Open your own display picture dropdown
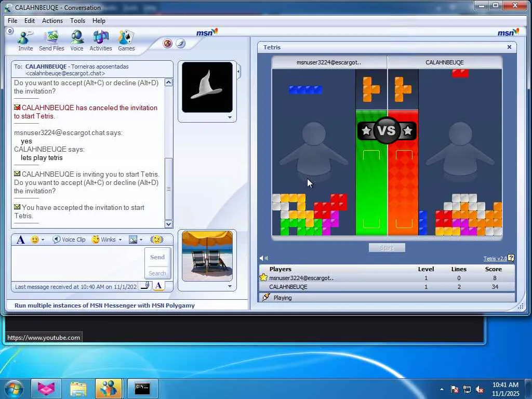The height and width of the screenshot is (399, 532). [230, 286]
